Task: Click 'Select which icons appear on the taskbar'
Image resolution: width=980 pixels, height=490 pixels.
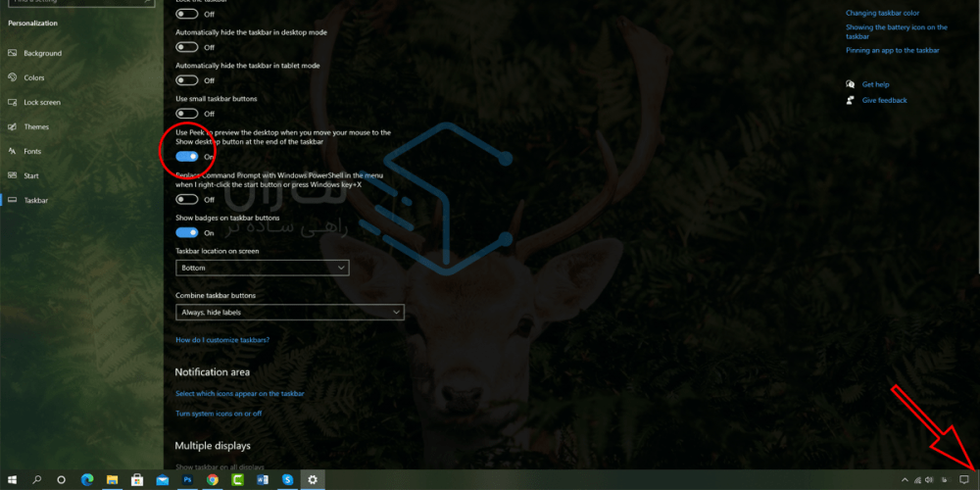Action: coord(240,393)
